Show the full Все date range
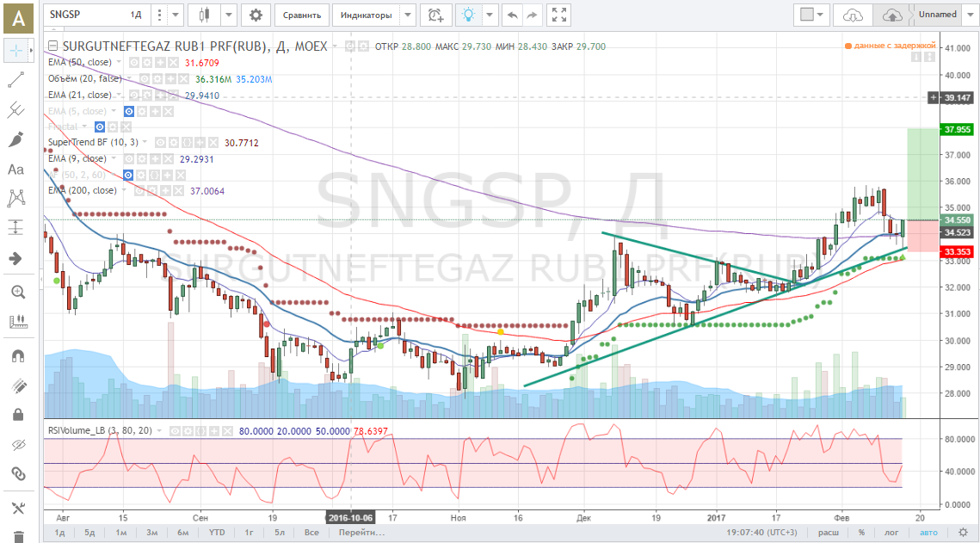The image size is (980, 543). 311,533
